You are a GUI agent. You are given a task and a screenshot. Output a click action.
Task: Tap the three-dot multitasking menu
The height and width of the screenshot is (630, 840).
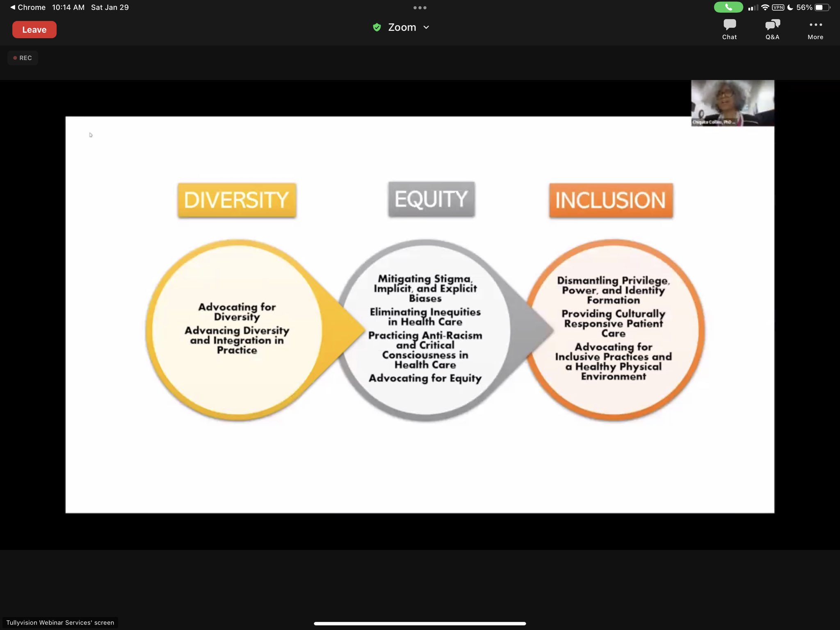(420, 8)
